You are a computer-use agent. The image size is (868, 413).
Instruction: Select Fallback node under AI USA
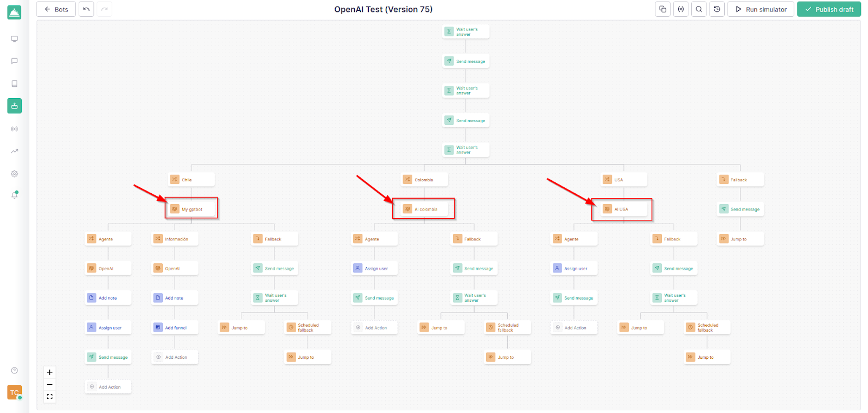coord(674,239)
